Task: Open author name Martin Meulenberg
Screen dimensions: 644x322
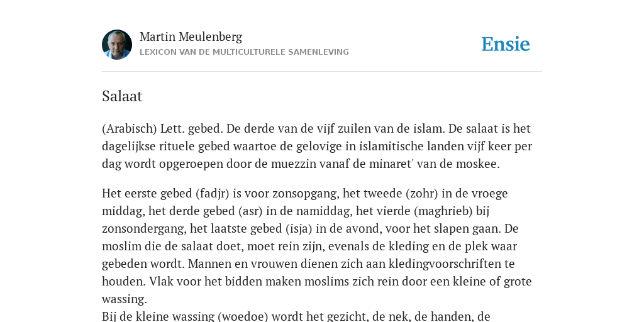Action: point(191,37)
